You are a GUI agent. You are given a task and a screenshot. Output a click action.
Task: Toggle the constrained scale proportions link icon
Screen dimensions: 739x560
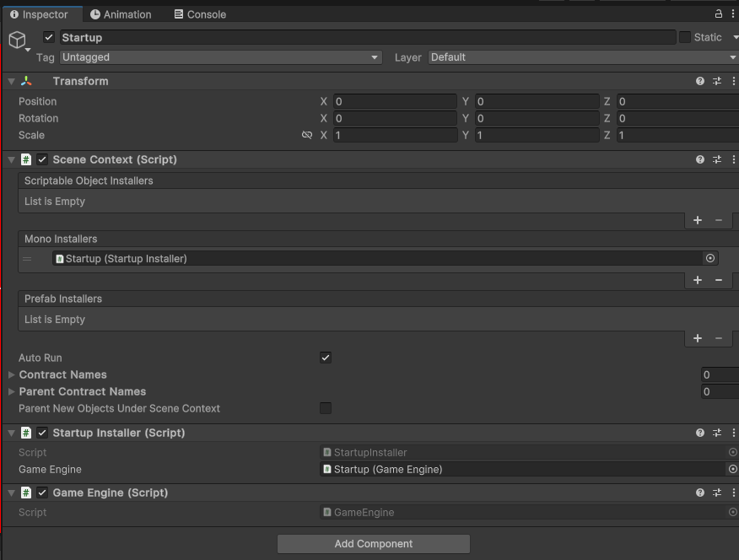(x=307, y=135)
